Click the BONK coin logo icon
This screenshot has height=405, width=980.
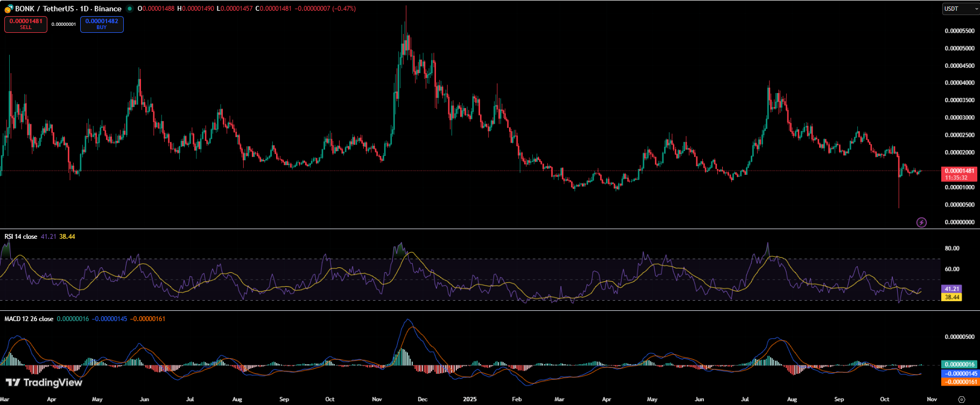point(9,9)
